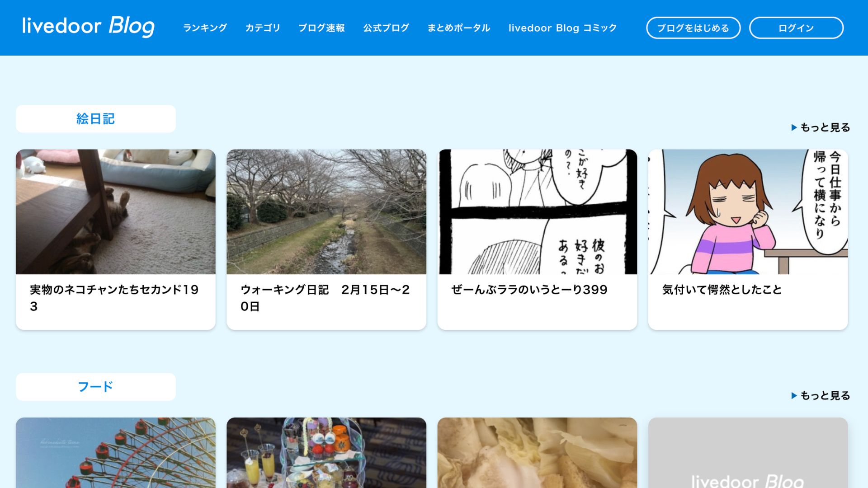Open the 絵日記 category label
The image size is (868, 488).
95,119
